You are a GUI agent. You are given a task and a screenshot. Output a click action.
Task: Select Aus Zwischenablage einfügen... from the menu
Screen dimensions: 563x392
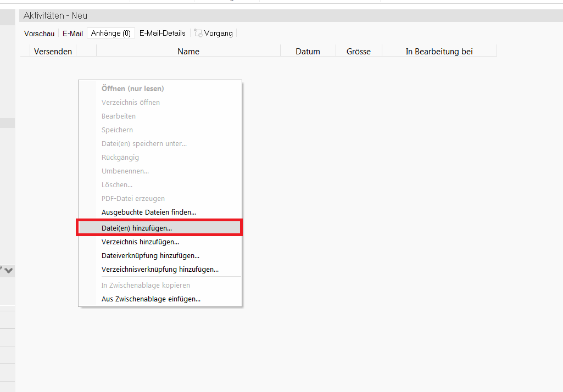point(150,299)
